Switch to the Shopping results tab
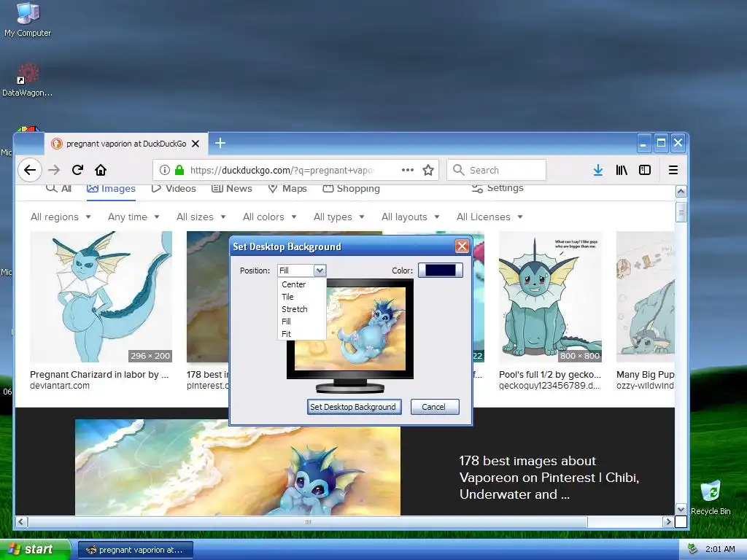 [x=351, y=189]
